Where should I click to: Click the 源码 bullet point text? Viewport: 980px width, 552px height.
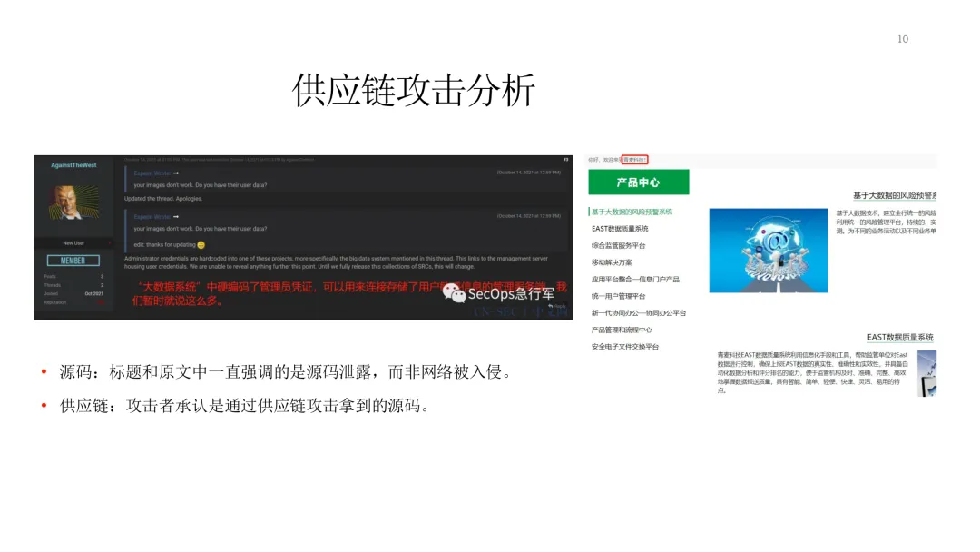point(286,372)
